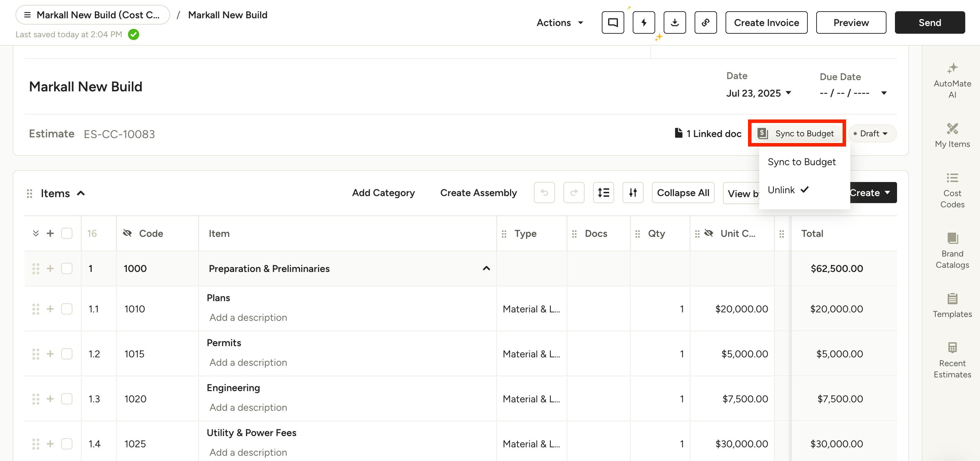
Task: Click the lightning bolt automation icon
Action: (644, 22)
